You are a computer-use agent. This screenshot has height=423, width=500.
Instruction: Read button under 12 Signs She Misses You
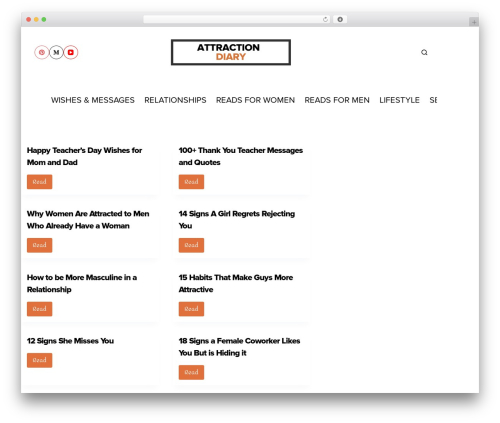(x=40, y=360)
